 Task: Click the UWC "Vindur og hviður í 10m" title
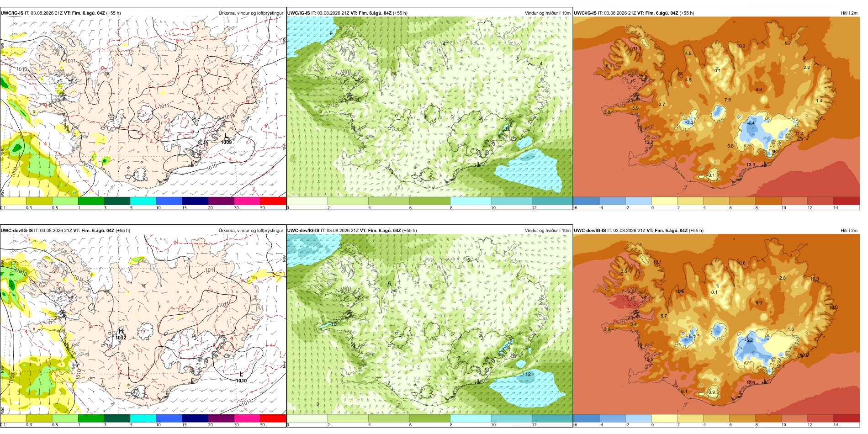[547, 13]
